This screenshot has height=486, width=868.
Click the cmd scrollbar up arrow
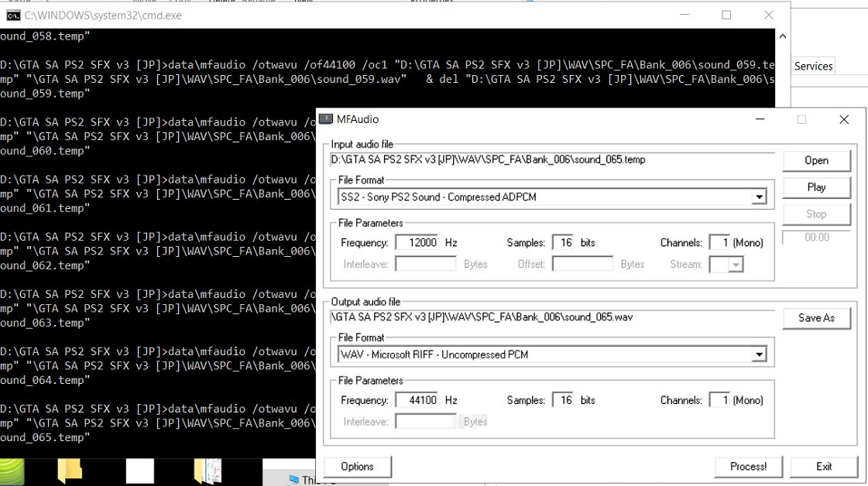click(x=782, y=36)
